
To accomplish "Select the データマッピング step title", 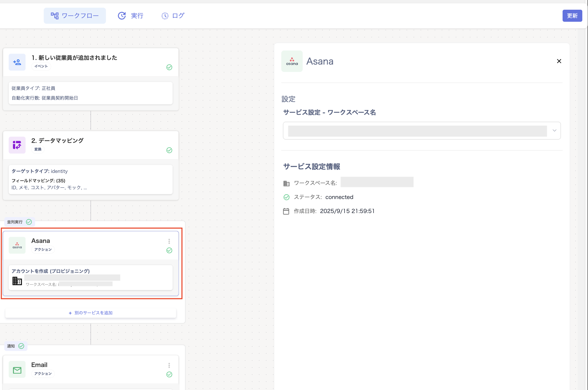I will (x=58, y=140).
